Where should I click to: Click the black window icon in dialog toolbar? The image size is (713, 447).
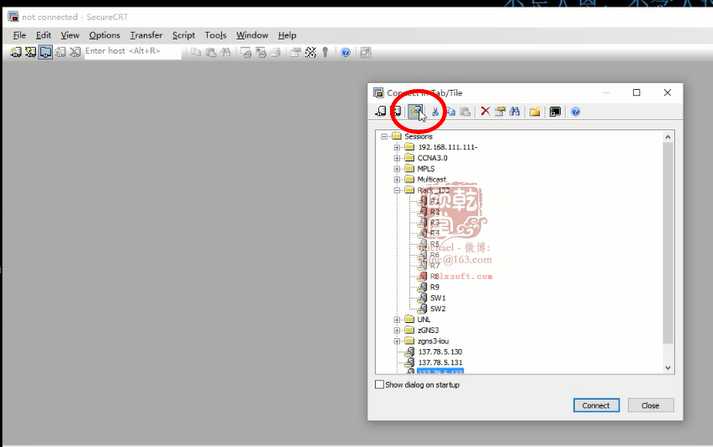point(555,111)
